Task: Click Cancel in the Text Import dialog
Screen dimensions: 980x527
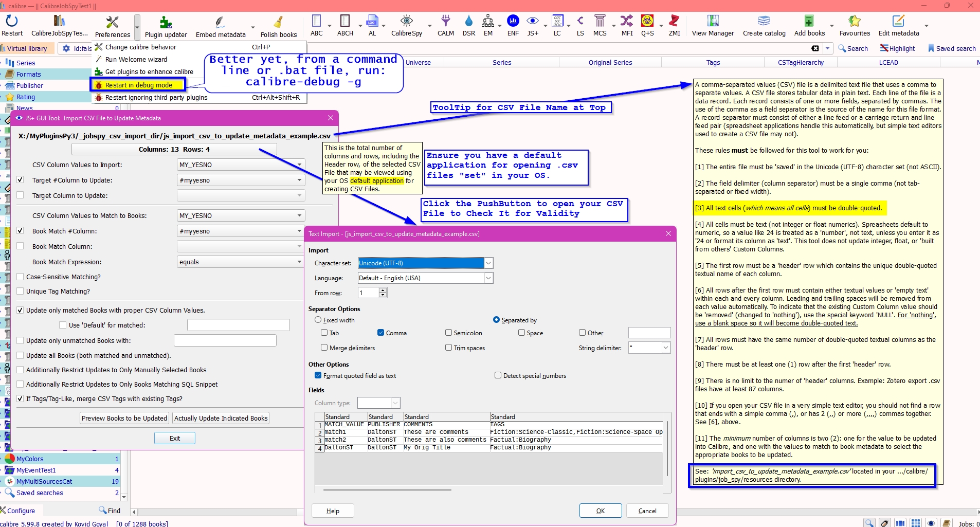Action: pyautogui.click(x=647, y=511)
